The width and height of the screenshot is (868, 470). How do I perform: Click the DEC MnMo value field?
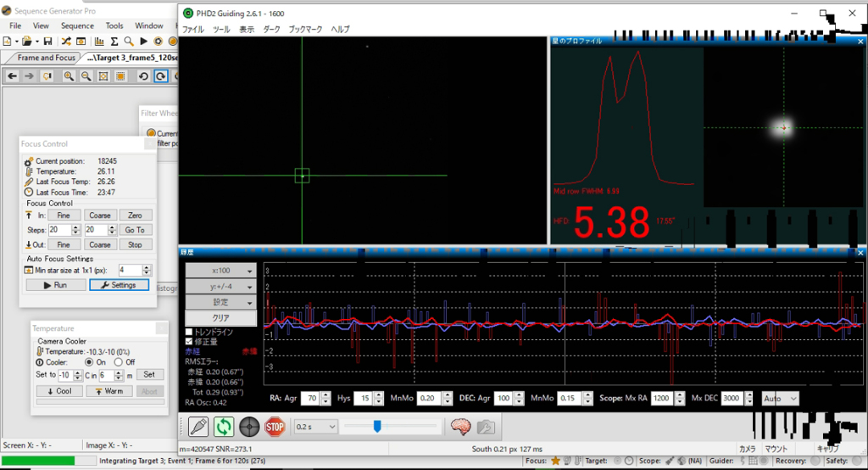coord(570,398)
